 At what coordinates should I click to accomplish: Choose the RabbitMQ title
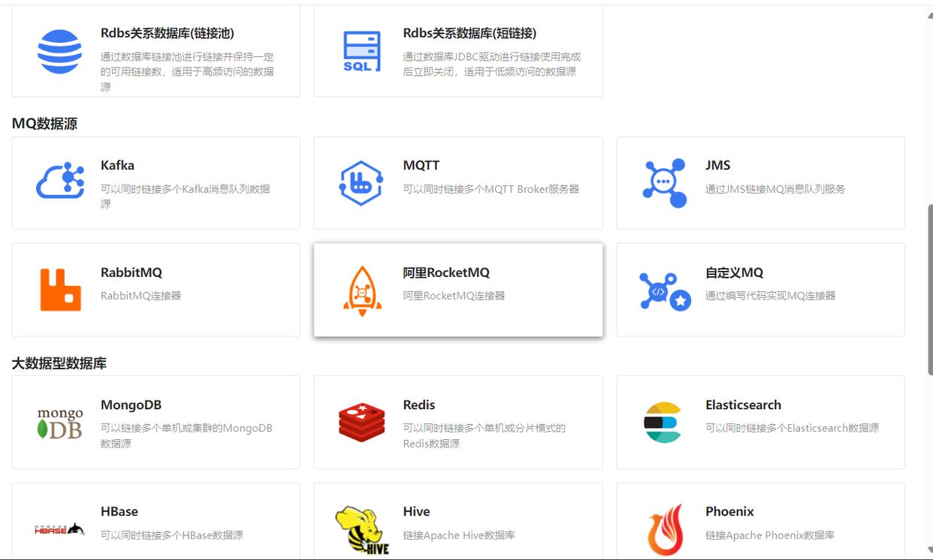pyautogui.click(x=131, y=272)
